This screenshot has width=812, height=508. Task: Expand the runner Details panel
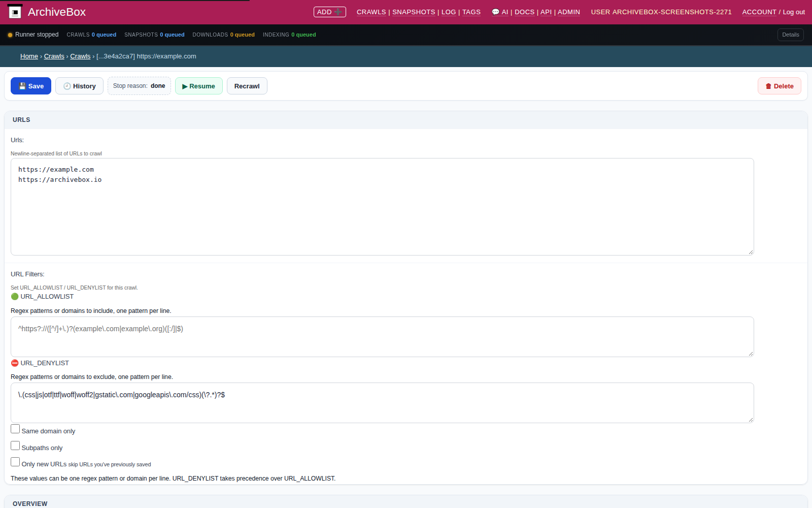coord(791,35)
